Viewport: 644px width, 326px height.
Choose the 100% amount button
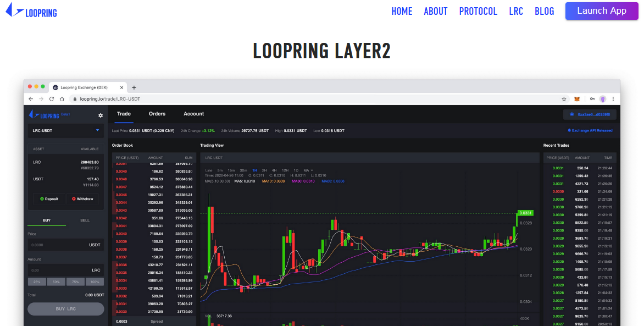95,281
